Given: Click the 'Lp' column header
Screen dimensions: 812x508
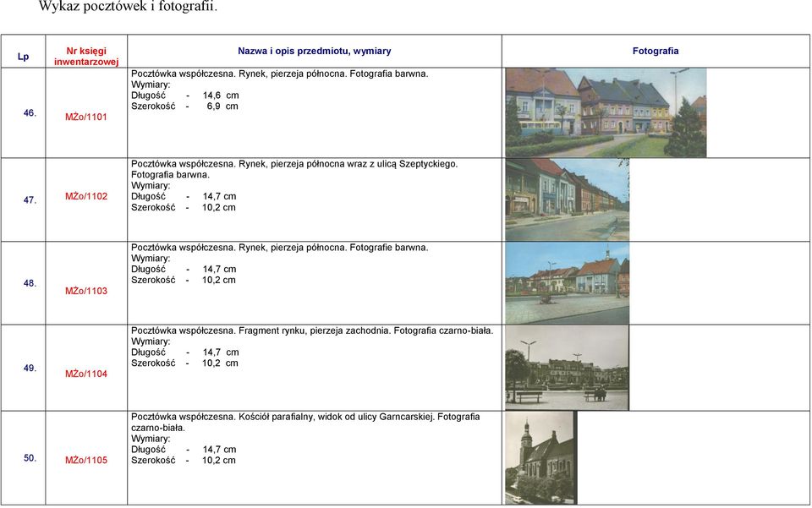Looking at the screenshot, I should [x=24, y=57].
